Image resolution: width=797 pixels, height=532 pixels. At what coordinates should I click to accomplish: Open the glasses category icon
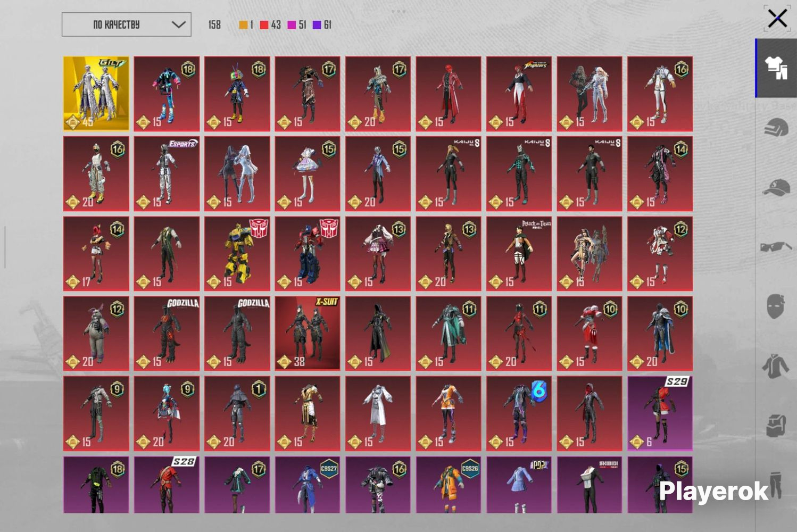(776, 247)
